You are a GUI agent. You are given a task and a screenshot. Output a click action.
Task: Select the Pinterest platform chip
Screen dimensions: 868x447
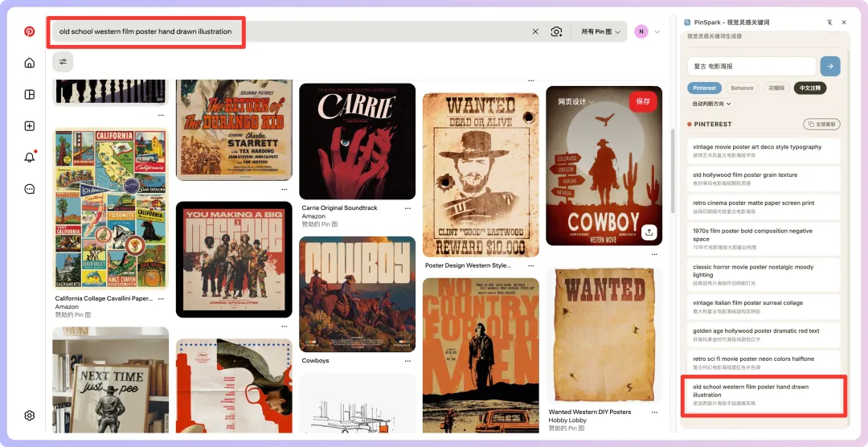[705, 88]
